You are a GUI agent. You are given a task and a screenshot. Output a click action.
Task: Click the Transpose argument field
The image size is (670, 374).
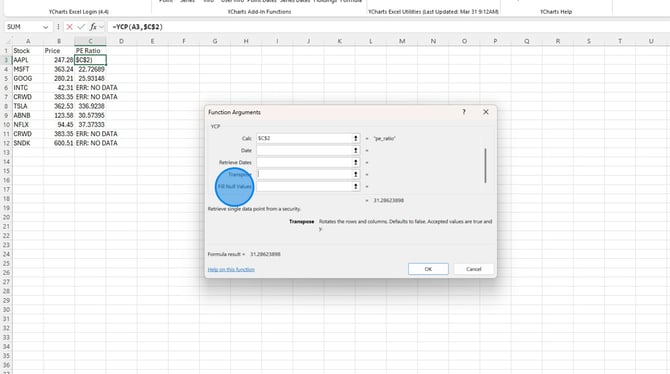pos(304,174)
